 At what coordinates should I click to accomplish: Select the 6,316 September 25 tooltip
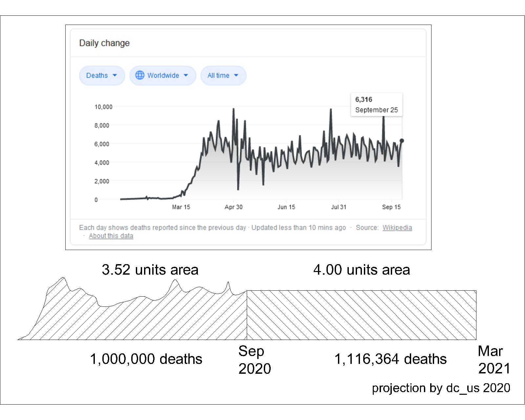(x=376, y=105)
